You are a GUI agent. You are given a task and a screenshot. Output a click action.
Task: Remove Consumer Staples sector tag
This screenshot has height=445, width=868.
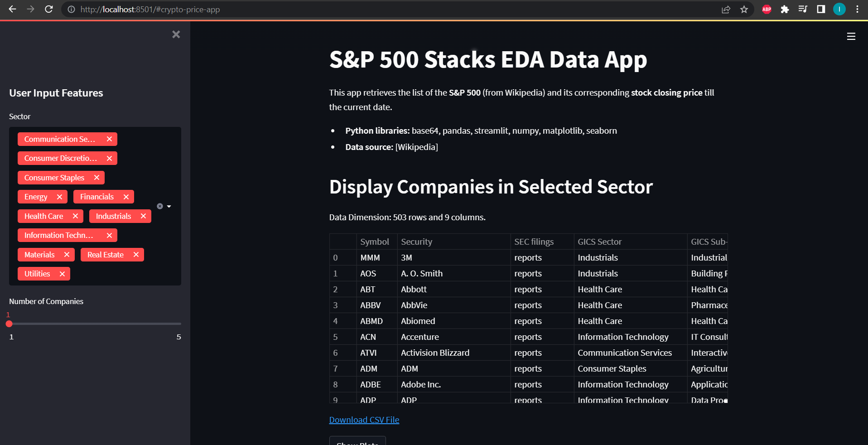[96, 178]
